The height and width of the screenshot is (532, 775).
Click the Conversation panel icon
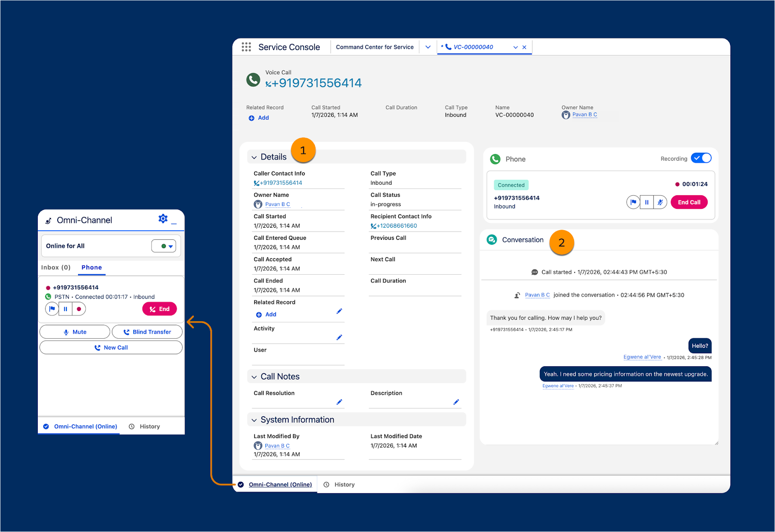(x=492, y=239)
